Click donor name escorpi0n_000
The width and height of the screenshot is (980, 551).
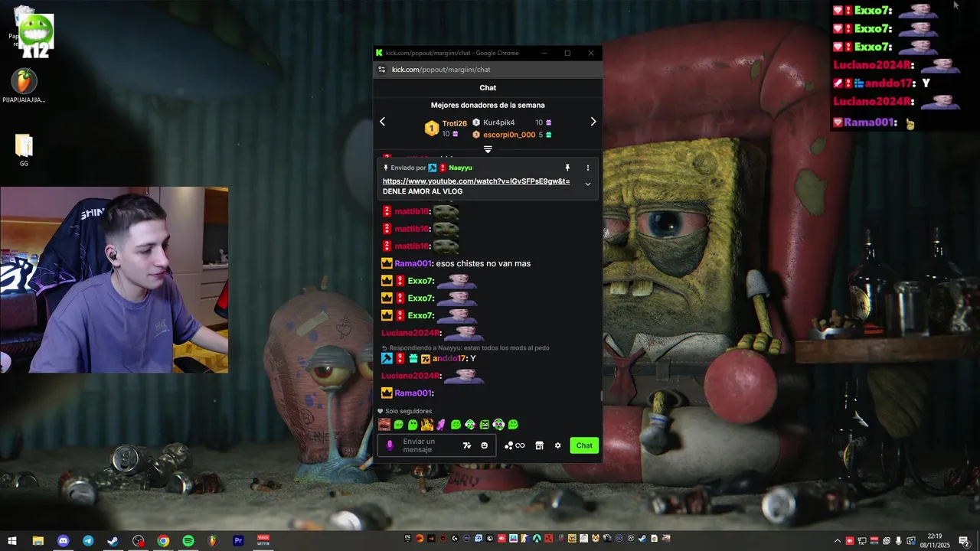(x=509, y=135)
